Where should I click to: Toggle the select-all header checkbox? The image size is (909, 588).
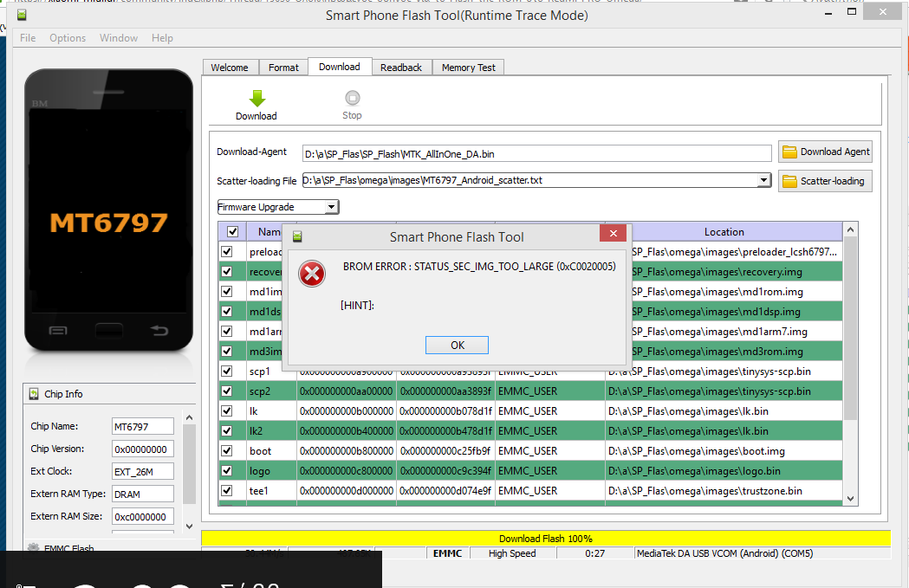tap(232, 232)
